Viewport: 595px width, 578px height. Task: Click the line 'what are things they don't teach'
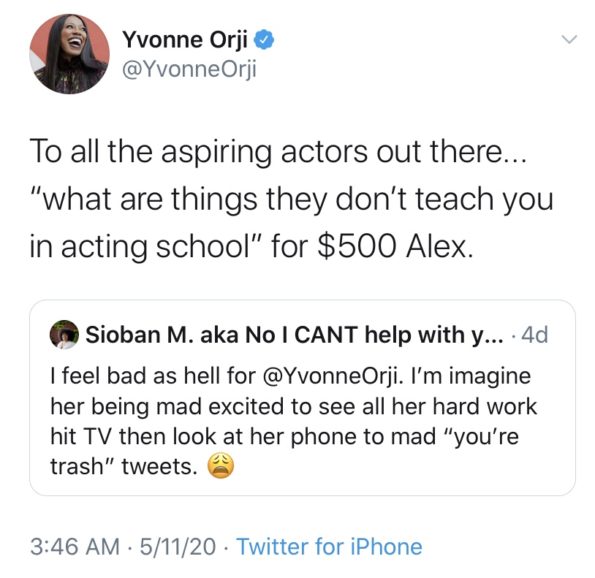coord(291,200)
